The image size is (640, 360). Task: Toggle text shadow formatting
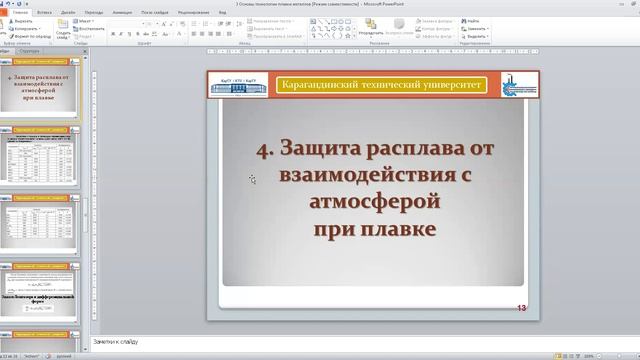[x=138, y=34]
